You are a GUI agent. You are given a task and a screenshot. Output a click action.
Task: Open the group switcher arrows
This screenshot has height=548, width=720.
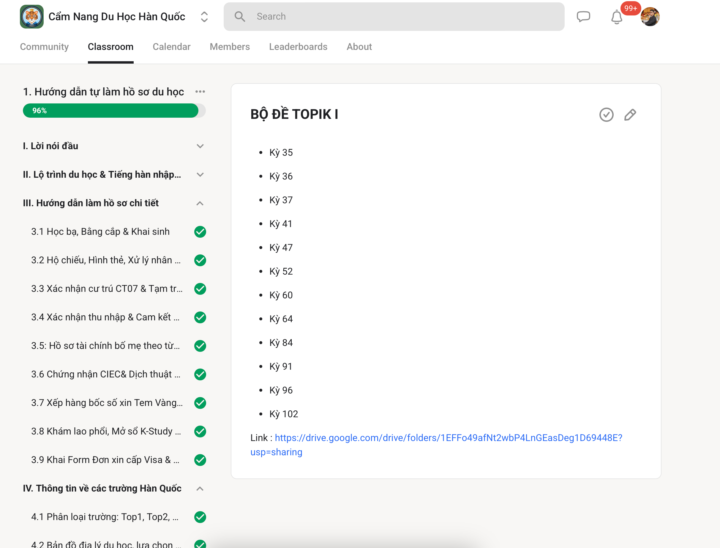(204, 17)
